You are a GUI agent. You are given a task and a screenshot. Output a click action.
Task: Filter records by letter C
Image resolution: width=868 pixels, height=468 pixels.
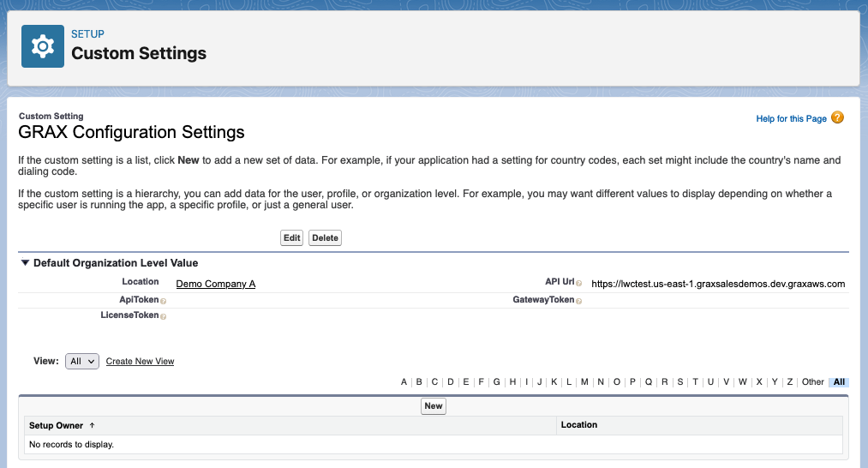[434, 381]
